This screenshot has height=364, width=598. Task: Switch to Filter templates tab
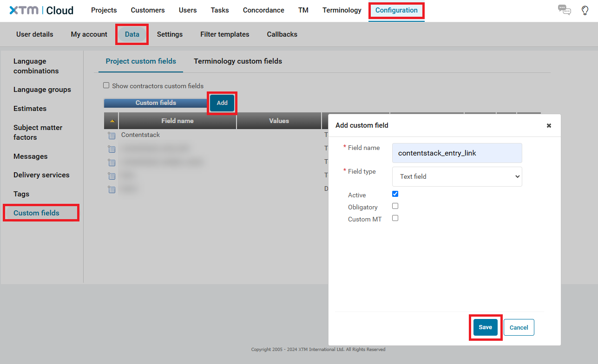[x=225, y=34]
